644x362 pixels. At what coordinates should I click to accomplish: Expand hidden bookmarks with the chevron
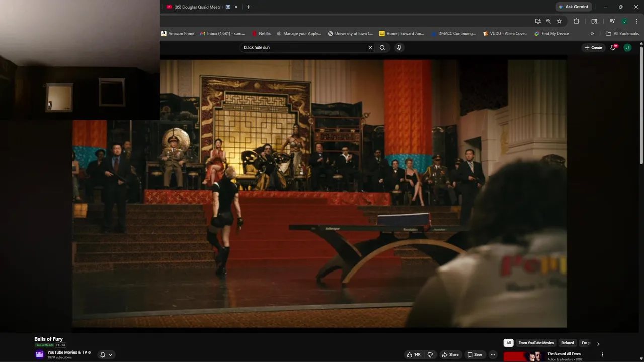click(592, 34)
